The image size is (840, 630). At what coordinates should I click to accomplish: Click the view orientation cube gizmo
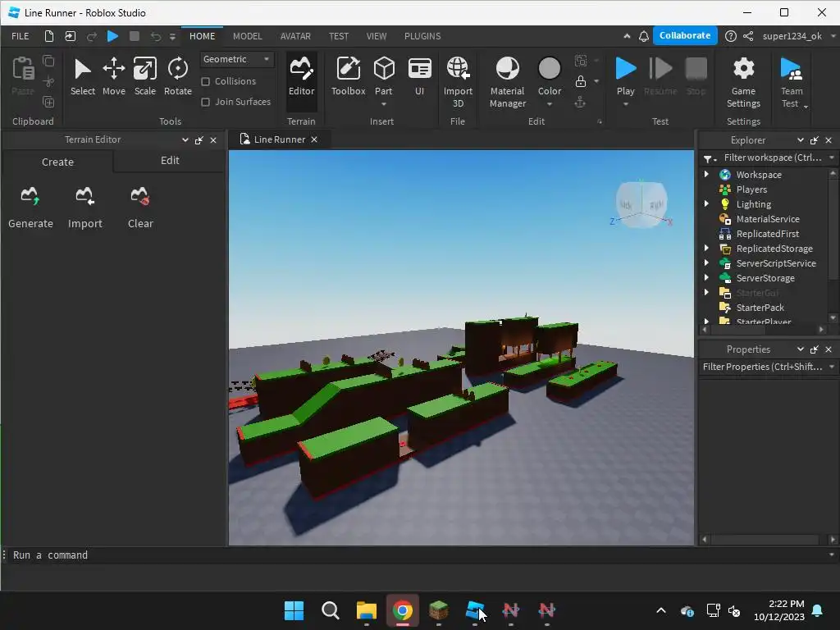[x=641, y=204]
